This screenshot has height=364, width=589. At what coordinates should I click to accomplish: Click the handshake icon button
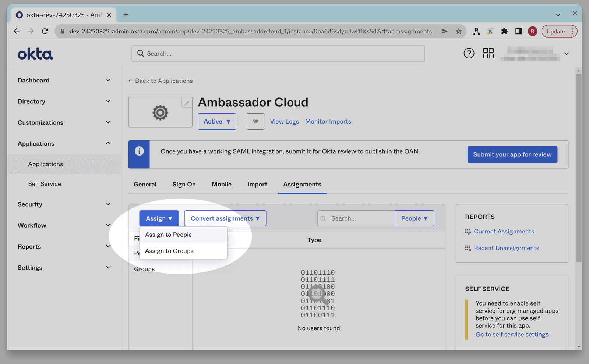coord(255,121)
